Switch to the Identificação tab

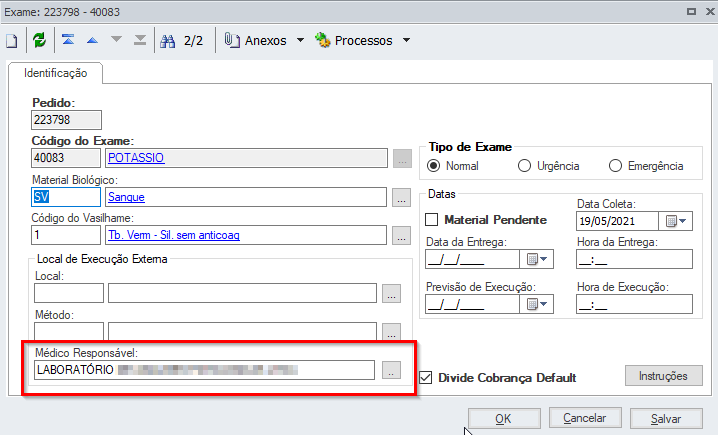click(55, 73)
